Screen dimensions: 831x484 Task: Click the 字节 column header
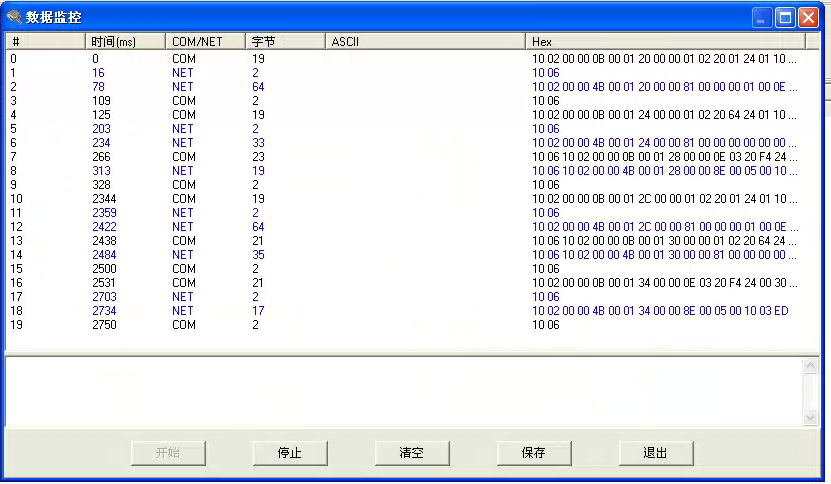[285, 42]
